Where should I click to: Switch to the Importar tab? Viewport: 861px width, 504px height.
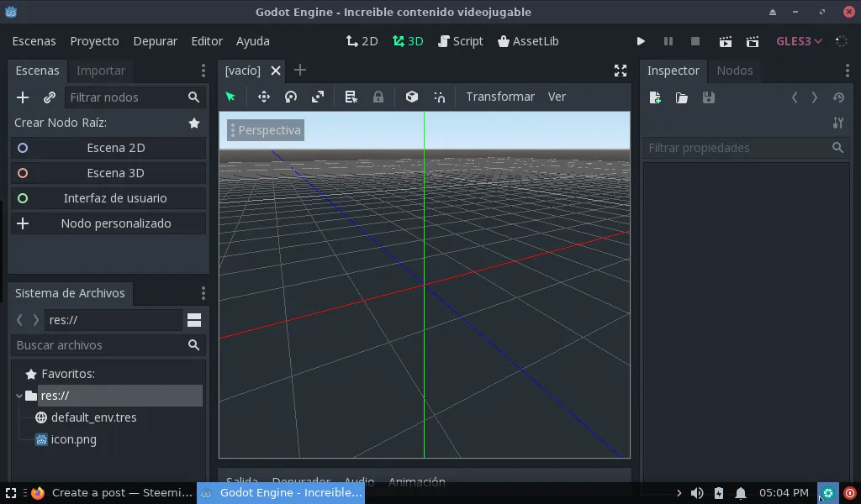[x=101, y=71]
